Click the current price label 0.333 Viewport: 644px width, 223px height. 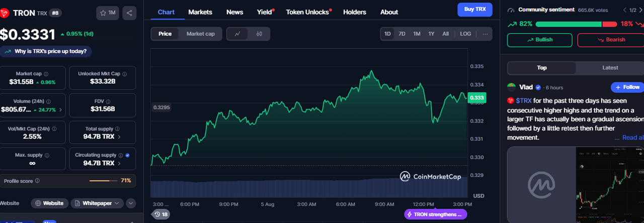[x=477, y=98]
